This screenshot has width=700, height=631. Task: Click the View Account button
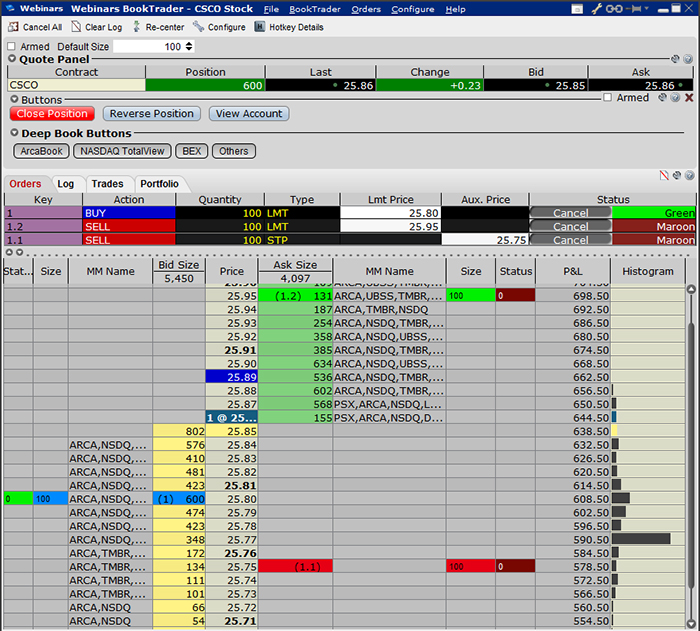249,113
